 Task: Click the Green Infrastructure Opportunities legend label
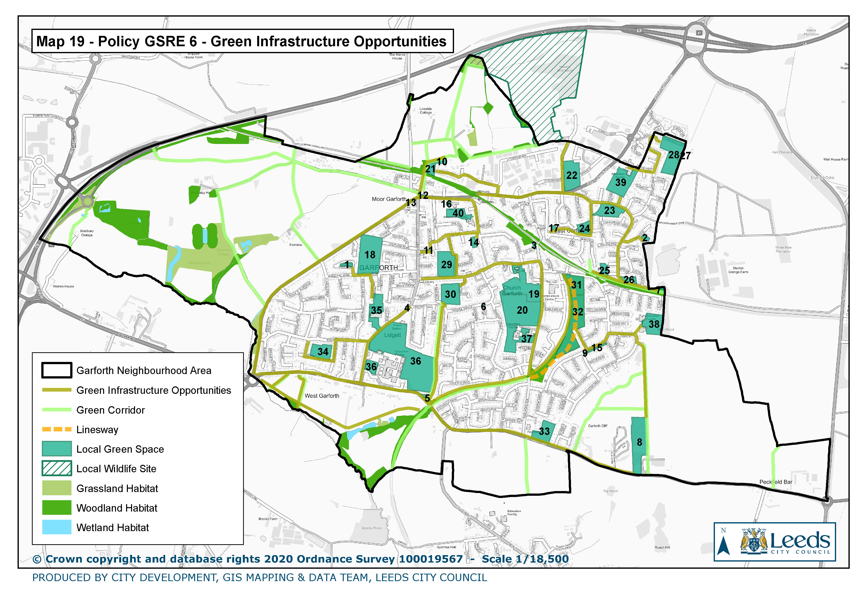point(154,390)
